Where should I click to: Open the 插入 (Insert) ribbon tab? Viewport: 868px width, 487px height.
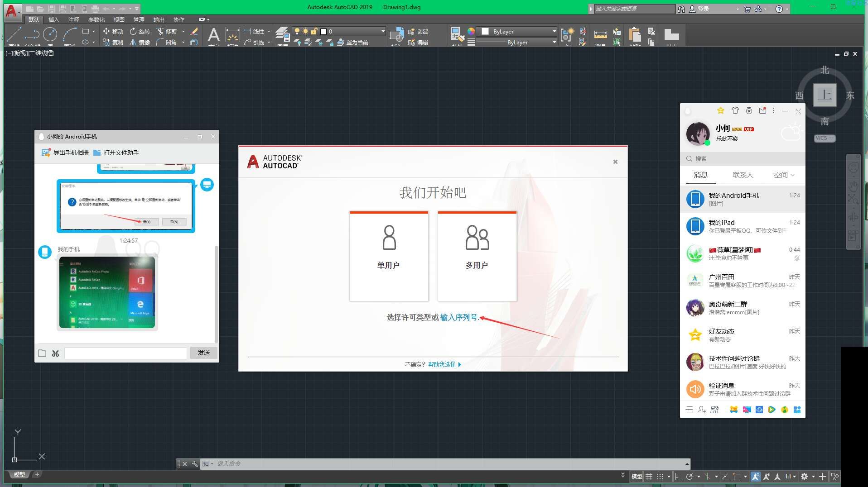click(x=53, y=19)
